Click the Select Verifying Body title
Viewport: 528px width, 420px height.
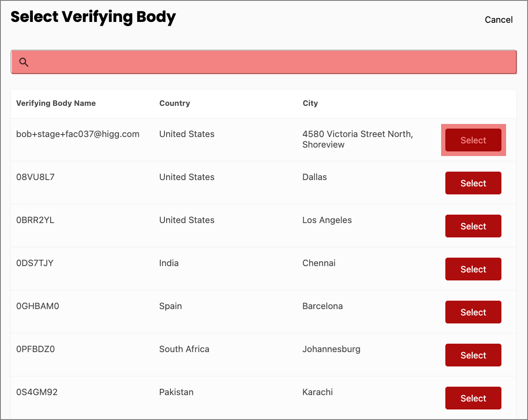point(94,17)
